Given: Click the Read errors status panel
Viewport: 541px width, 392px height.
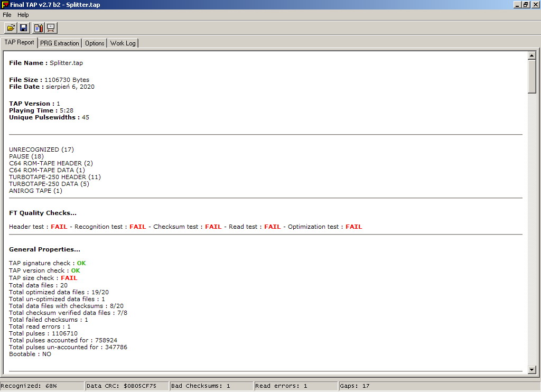Looking at the screenshot, I should pyautogui.click(x=295, y=386).
